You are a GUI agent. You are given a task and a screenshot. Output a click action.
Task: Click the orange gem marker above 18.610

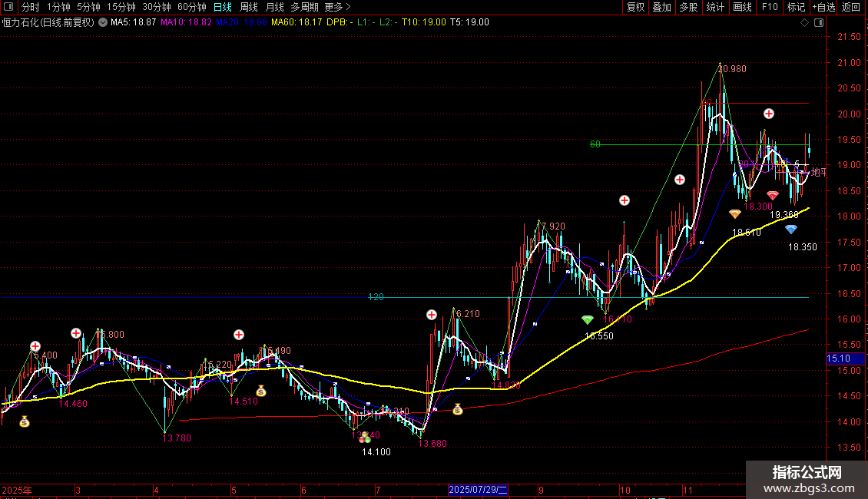[x=735, y=213]
